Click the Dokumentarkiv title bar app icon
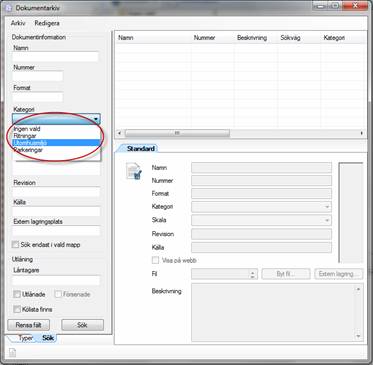The height and width of the screenshot is (365, 373). [9, 7]
